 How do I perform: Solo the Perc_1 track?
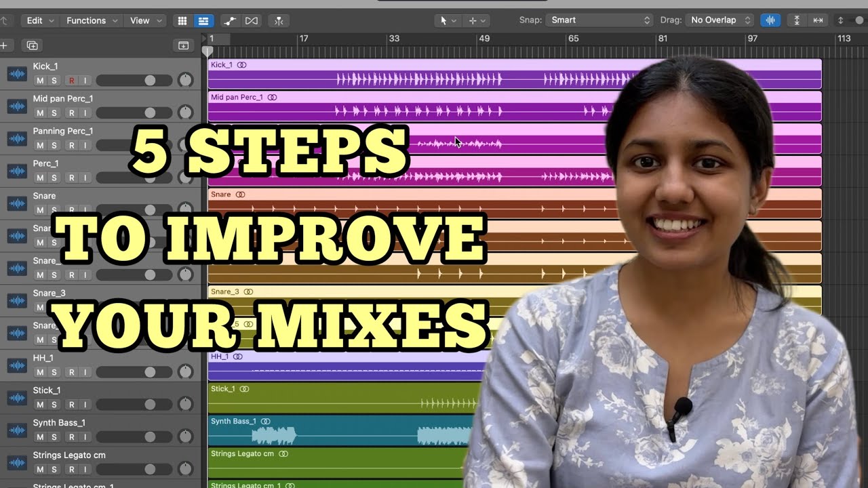[54, 178]
